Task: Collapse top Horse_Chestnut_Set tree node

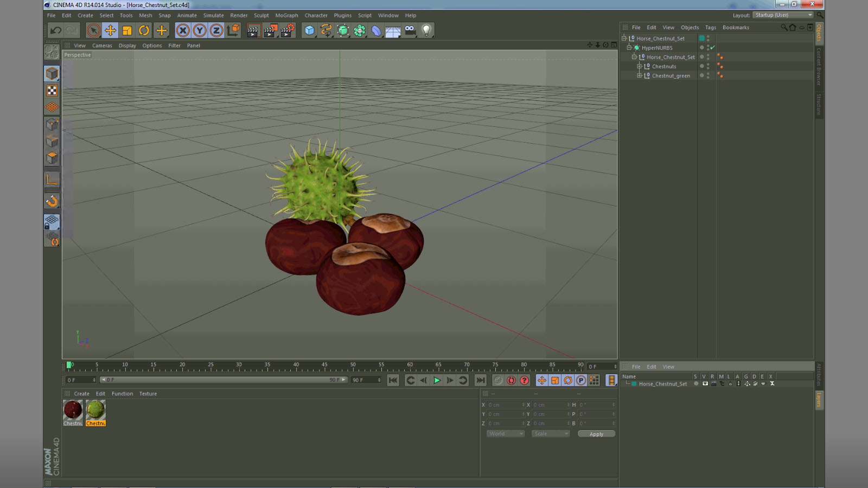Action: (x=624, y=38)
